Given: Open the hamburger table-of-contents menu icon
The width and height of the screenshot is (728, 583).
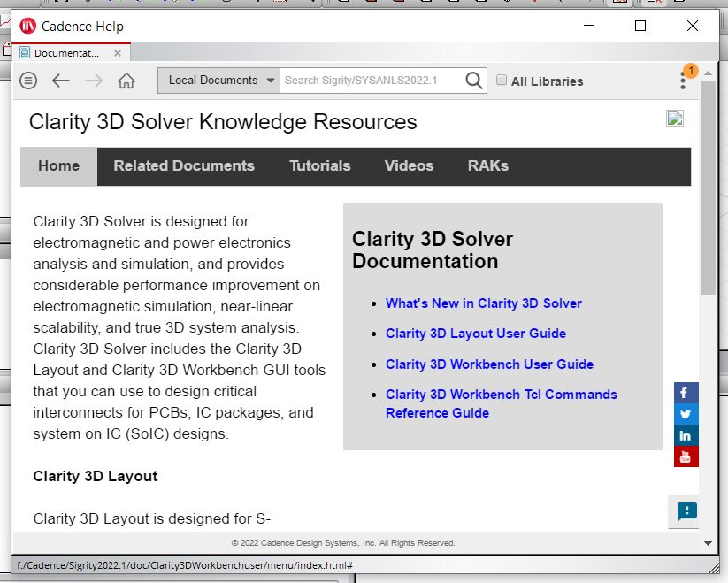Looking at the screenshot, I should (28, 81).
